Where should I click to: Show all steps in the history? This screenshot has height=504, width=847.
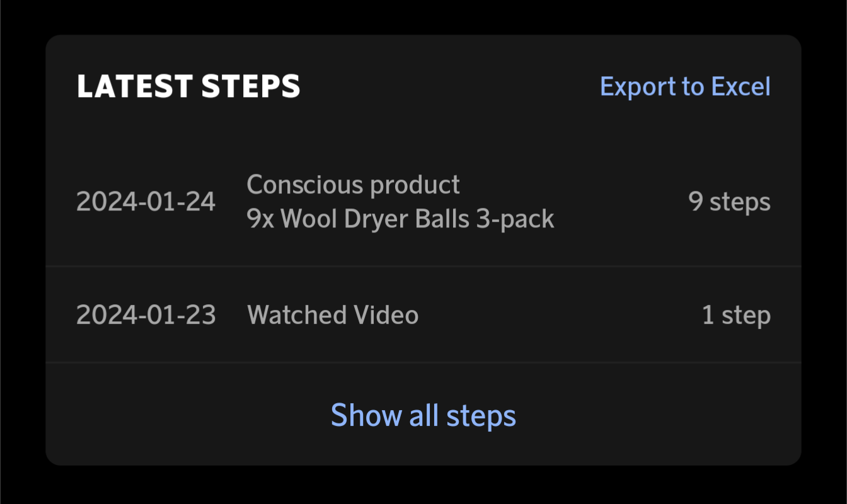(x=423, y=415)
